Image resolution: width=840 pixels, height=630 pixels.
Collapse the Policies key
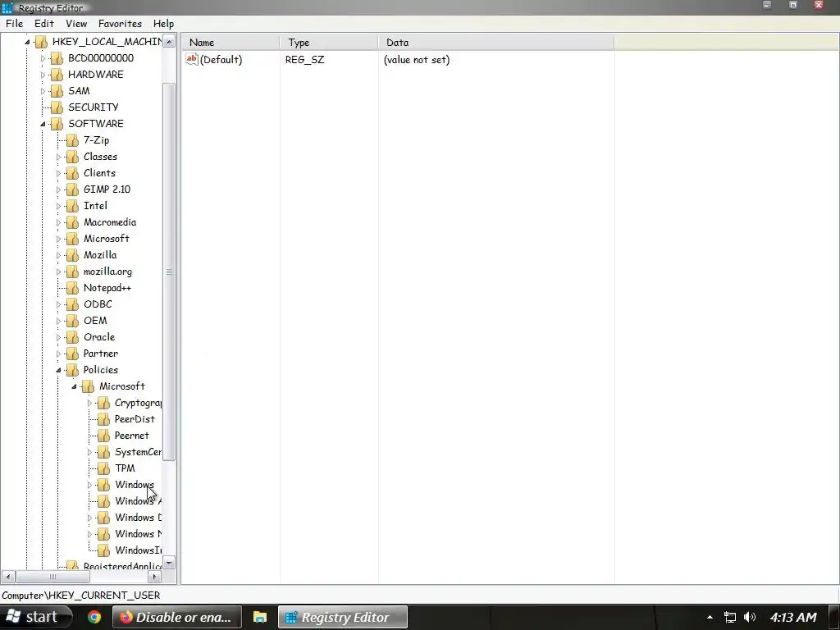58,370
